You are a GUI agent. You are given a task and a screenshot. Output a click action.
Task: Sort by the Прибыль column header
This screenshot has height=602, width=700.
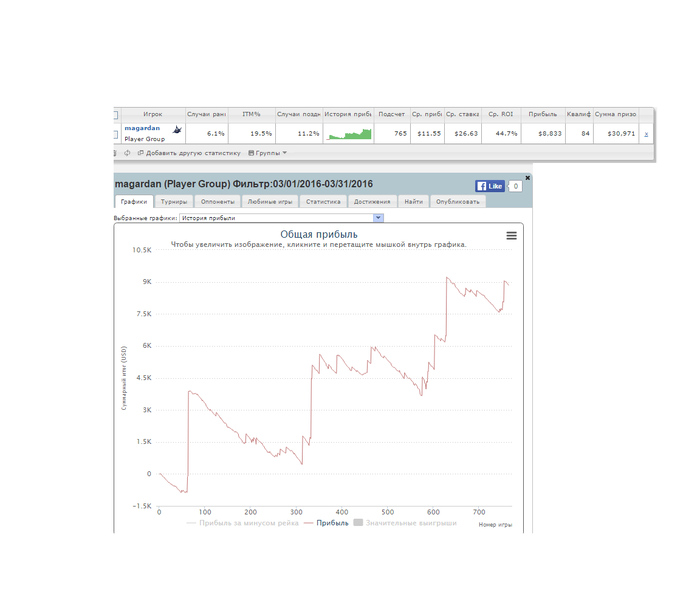click(x=543, y=114)
